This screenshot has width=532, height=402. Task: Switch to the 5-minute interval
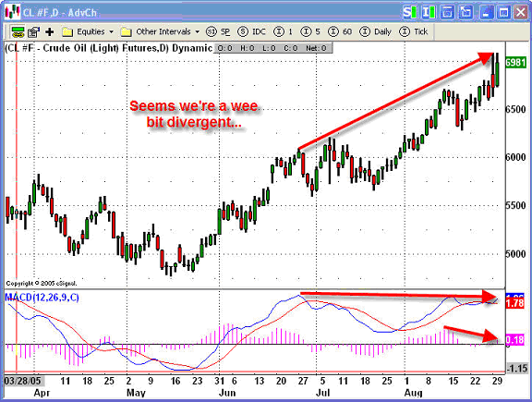coord(310,31)
